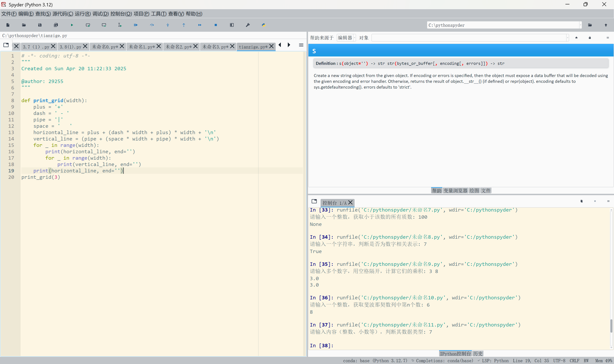This screenshot has width=614, height=364.
Task: Switch to the 未命名2.py editor tab
Action: tap(178, 47)
